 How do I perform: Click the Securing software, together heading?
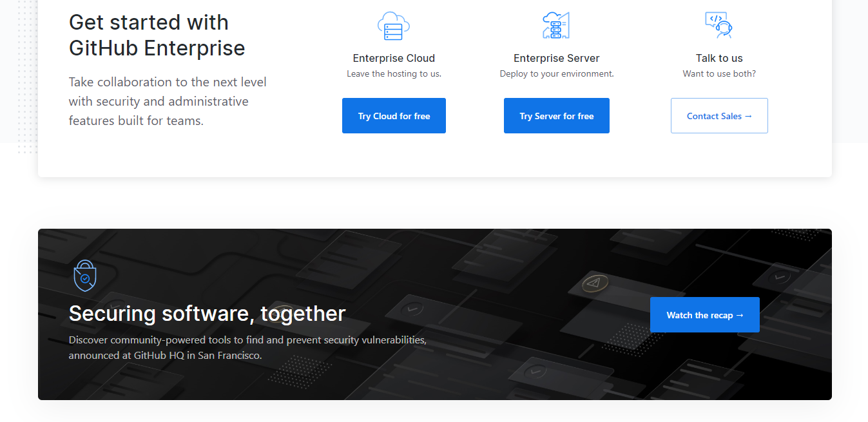coord(207,313)
